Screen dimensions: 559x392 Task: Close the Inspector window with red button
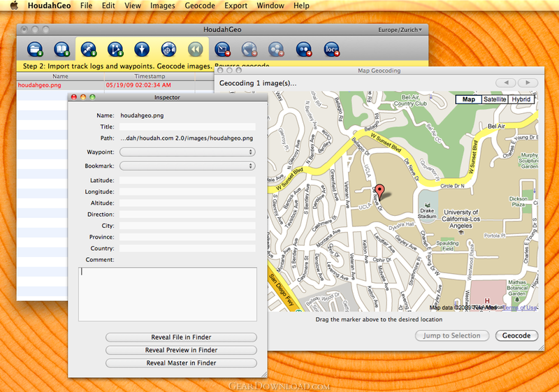click(74, 97)
